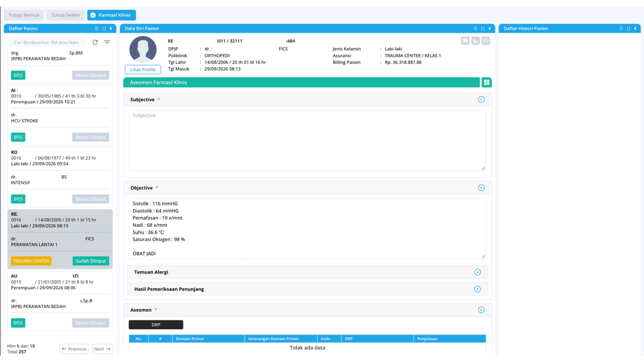Click Belum Diinput for INTENSIF patient
Image resolution: width=644 pixels, height=362 pixels.
tap(91, 199)
